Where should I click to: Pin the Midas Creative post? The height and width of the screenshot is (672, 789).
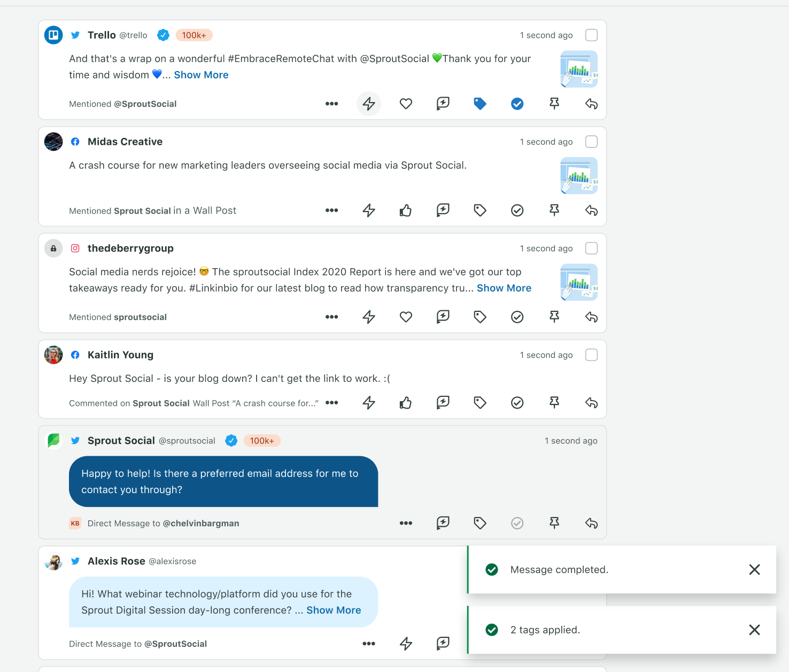[x=554, y=210]
